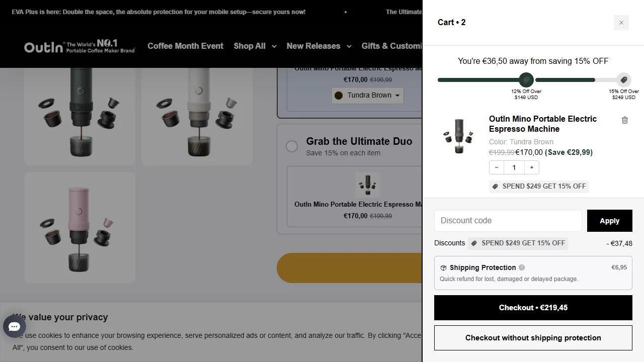Click the Discount code input field

coord(508,221)
